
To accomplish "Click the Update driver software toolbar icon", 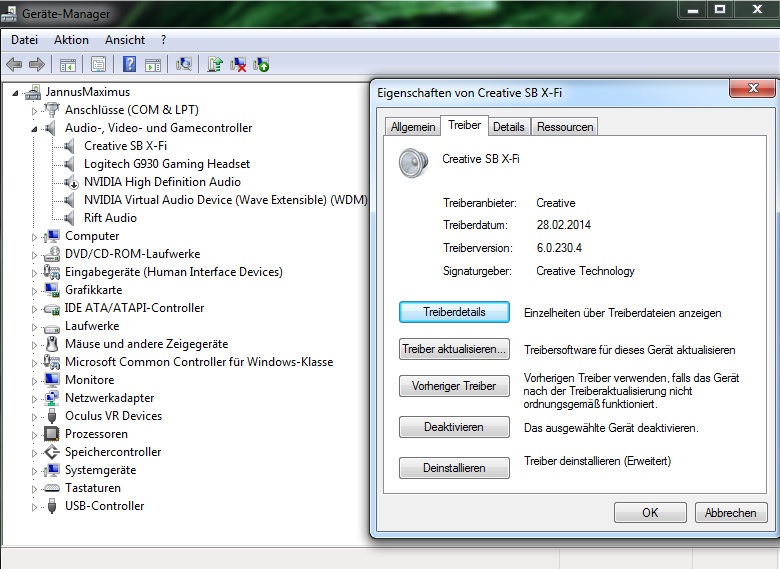I will (x=215, y=64).
